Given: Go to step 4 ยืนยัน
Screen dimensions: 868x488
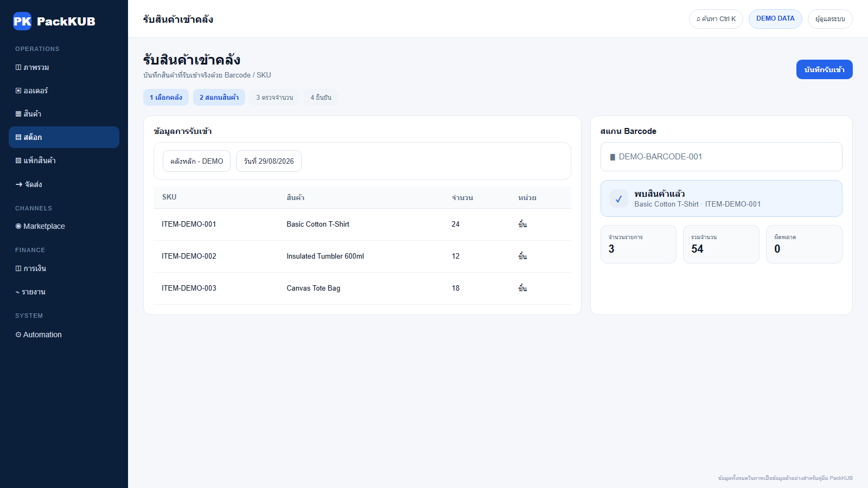Looking at the screenshot, I should click(321, 98).
